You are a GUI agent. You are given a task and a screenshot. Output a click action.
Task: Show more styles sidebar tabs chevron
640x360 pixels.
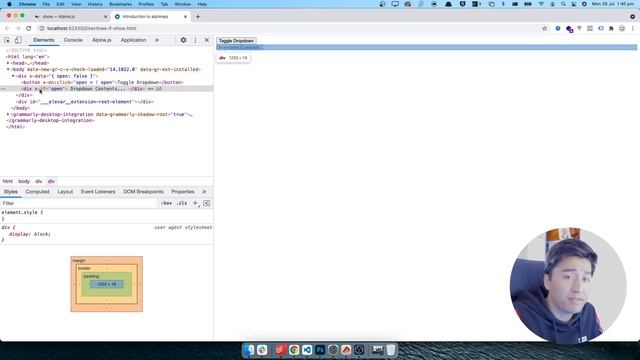point(204,191)
